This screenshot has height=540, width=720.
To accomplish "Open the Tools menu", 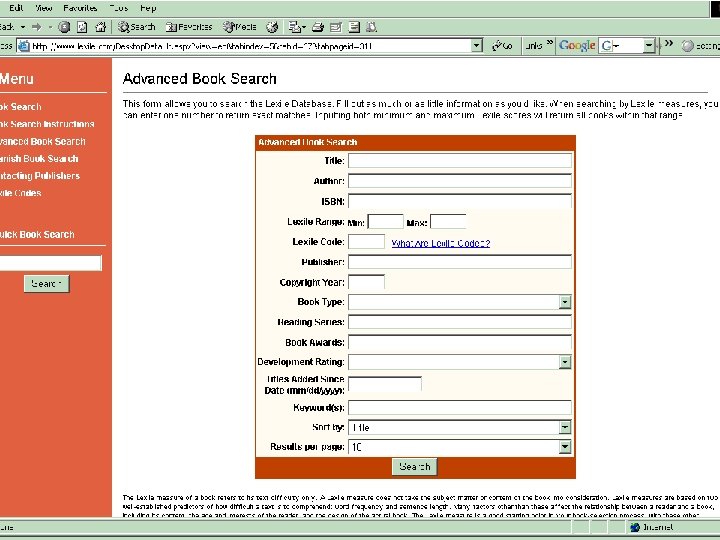I will point(119,8).
